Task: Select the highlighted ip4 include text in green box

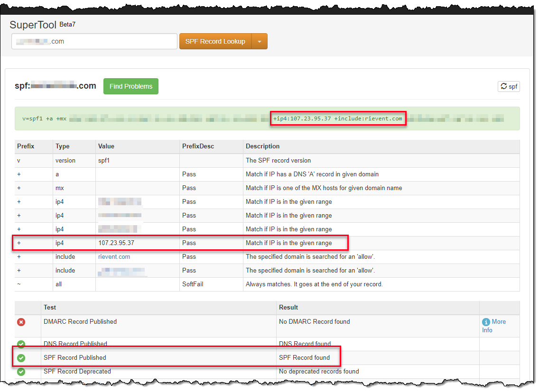Action: pyautogui.click(x=338, y=118)
